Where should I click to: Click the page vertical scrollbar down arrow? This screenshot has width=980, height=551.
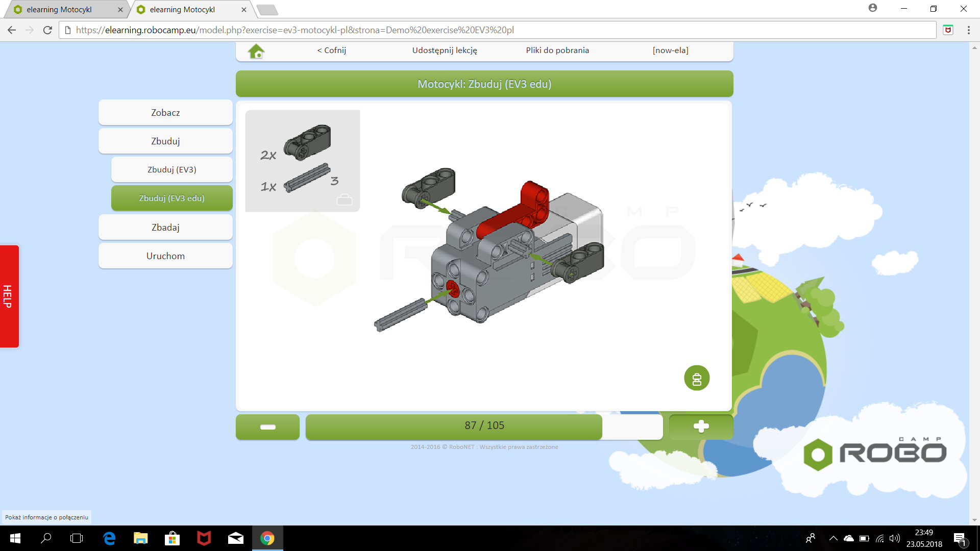coord(974,520)
